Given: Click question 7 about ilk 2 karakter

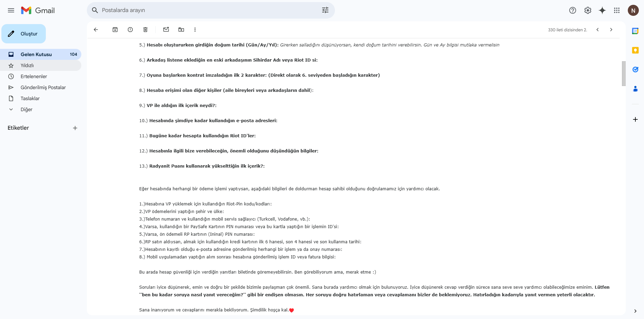Looking at the screenshot, I should (x=259, y=75).
